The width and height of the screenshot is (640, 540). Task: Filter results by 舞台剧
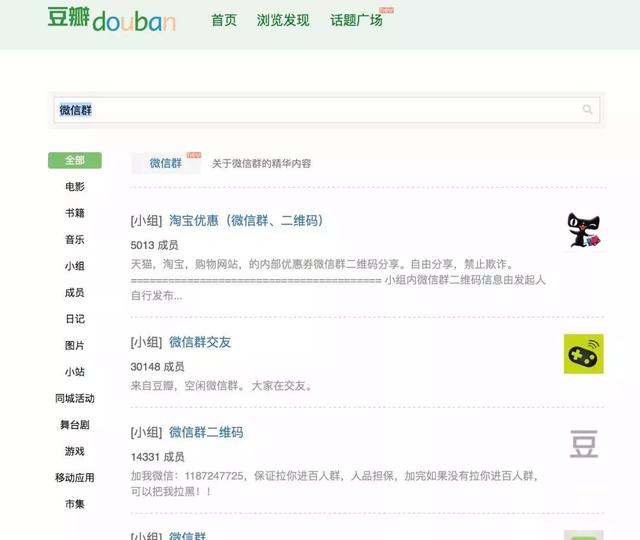coord(75,425)
